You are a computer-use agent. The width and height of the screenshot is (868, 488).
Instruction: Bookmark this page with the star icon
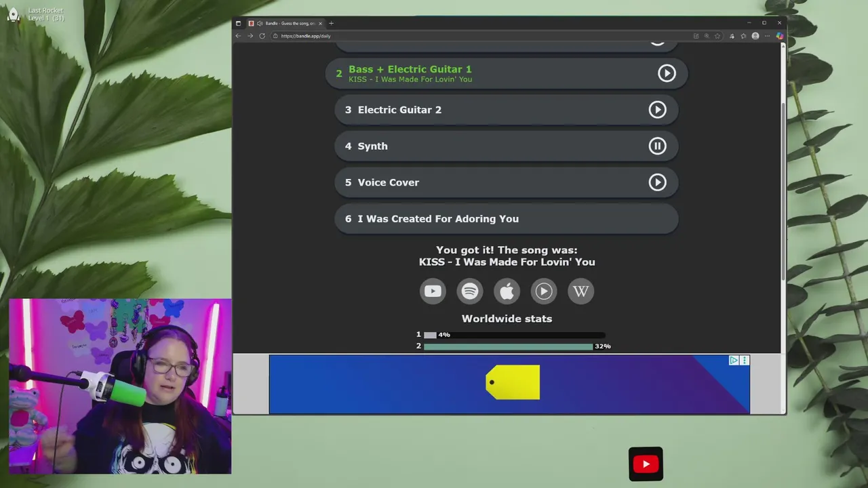[x=717, y=36]
